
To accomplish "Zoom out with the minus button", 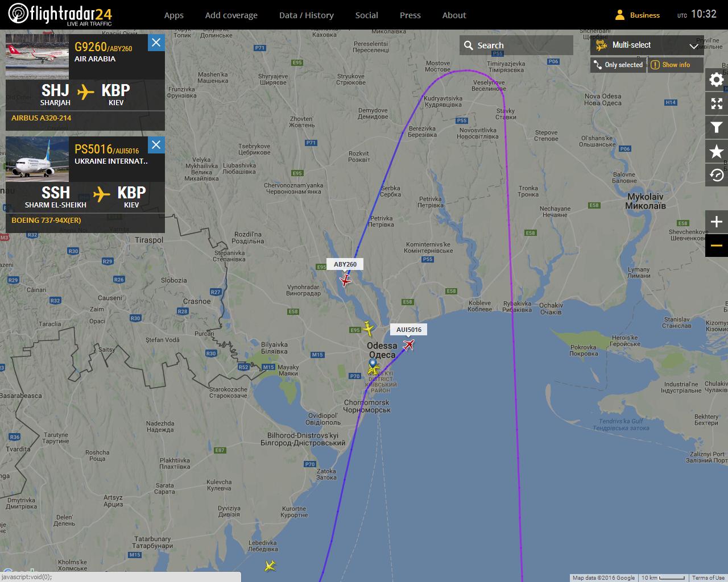I will point(717,246).
